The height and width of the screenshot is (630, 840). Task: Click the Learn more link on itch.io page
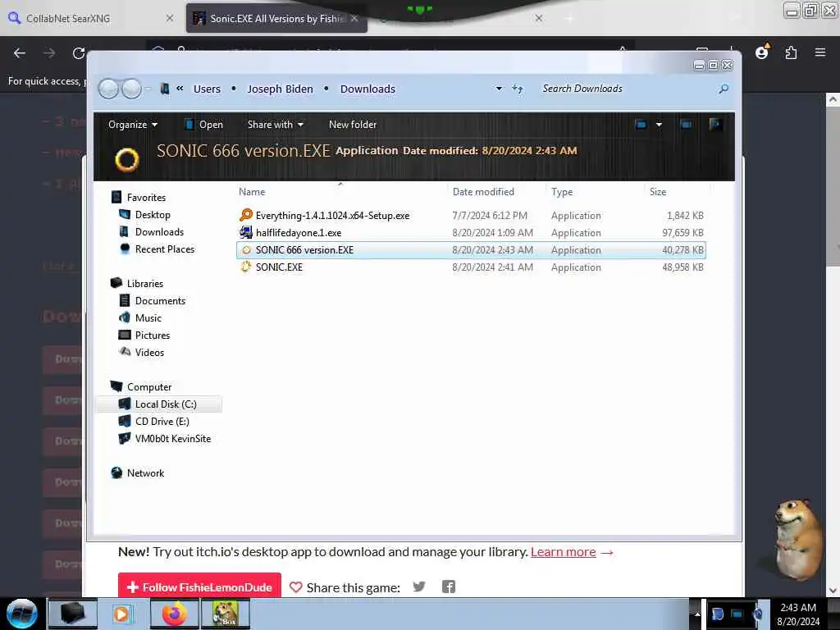click(x=563, y=552)
